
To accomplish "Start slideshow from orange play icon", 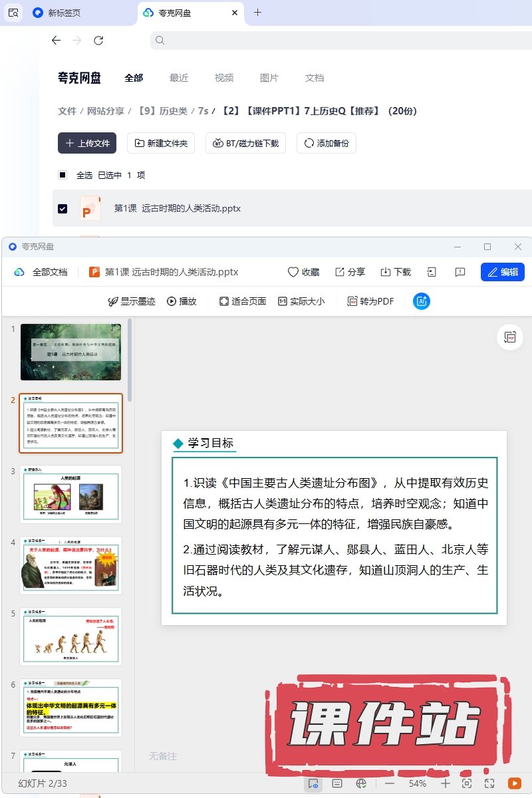I will coord(514,783).
